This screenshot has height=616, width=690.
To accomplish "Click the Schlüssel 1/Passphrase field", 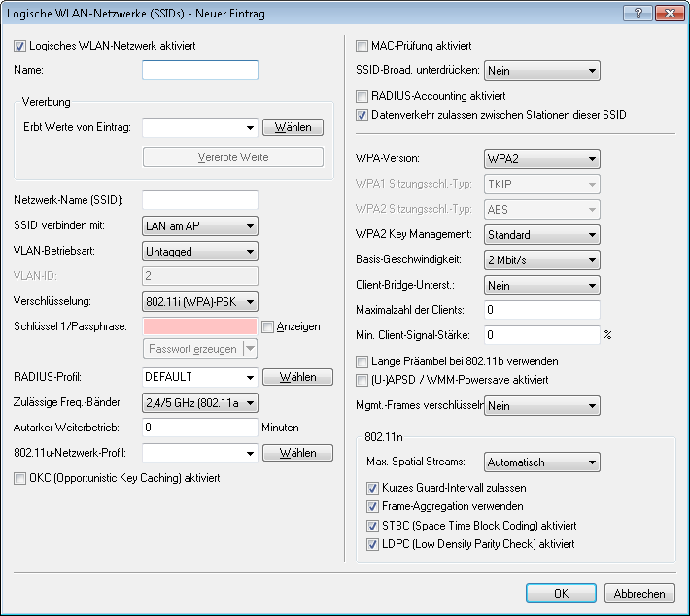I will coord(199,326).
